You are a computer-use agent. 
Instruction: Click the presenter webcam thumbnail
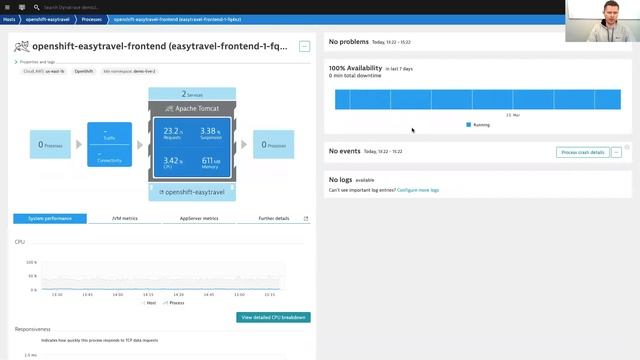click(602, 21)
